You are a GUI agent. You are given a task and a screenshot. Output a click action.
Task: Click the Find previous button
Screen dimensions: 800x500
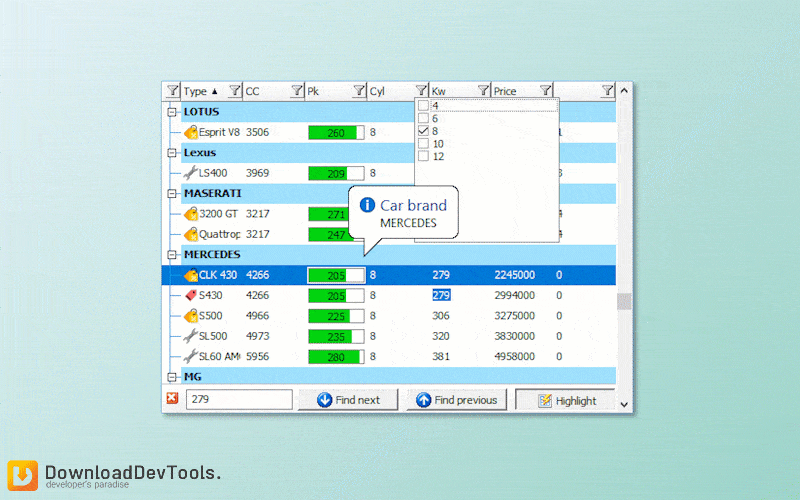pos(457,400)
